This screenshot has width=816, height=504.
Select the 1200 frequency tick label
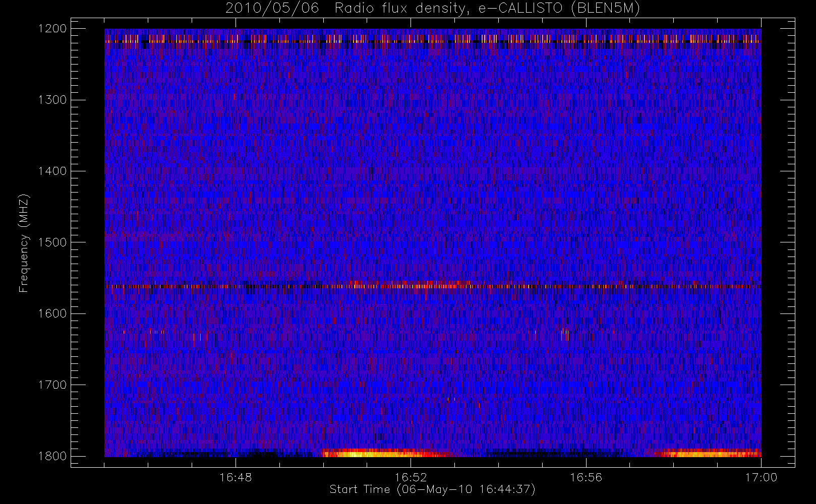pos(52,29)
